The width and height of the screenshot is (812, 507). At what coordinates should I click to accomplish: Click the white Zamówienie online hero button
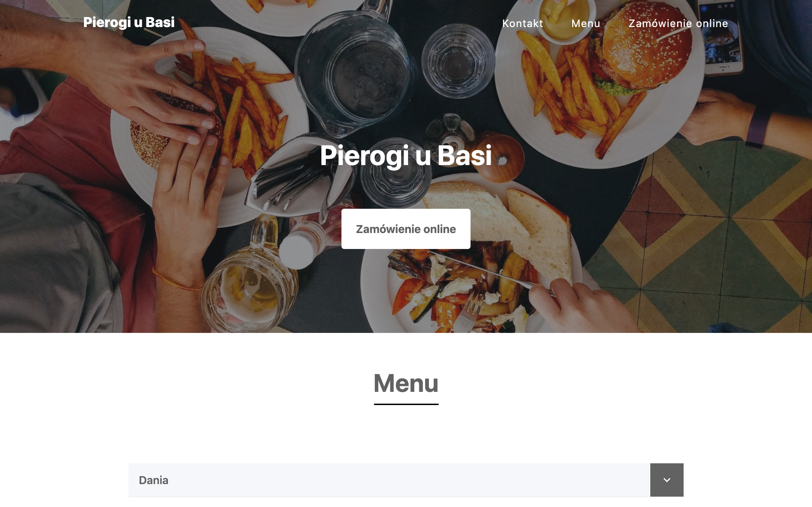click(406, 229)
